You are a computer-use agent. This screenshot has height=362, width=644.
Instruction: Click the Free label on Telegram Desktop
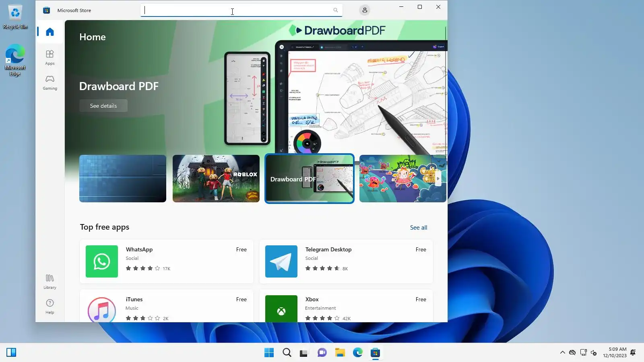pyautogui.click(x=421, y=249)
